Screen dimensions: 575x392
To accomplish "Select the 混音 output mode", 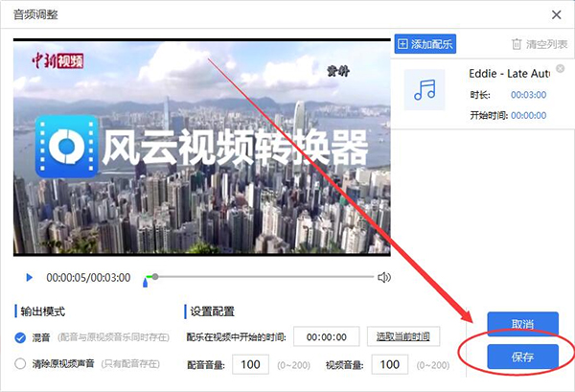I will point(21,337).
